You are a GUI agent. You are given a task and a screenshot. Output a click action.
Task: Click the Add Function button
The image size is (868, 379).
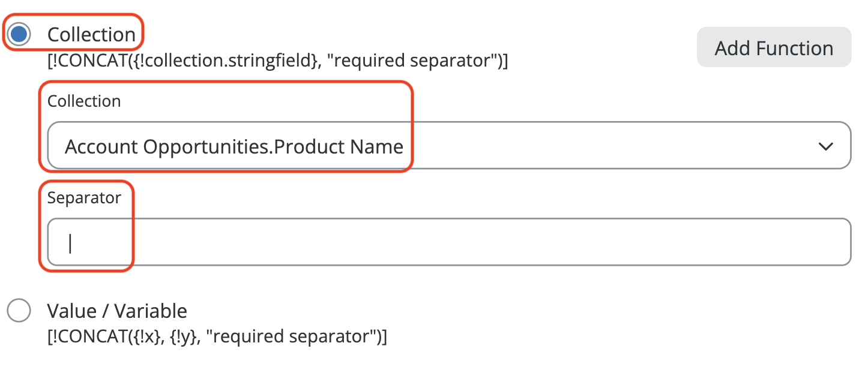click(x=774, y=48)
